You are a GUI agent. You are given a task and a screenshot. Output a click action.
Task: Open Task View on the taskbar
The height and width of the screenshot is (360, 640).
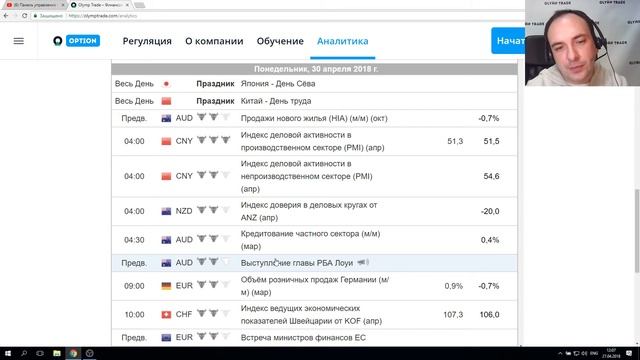[x=40, y=353]
